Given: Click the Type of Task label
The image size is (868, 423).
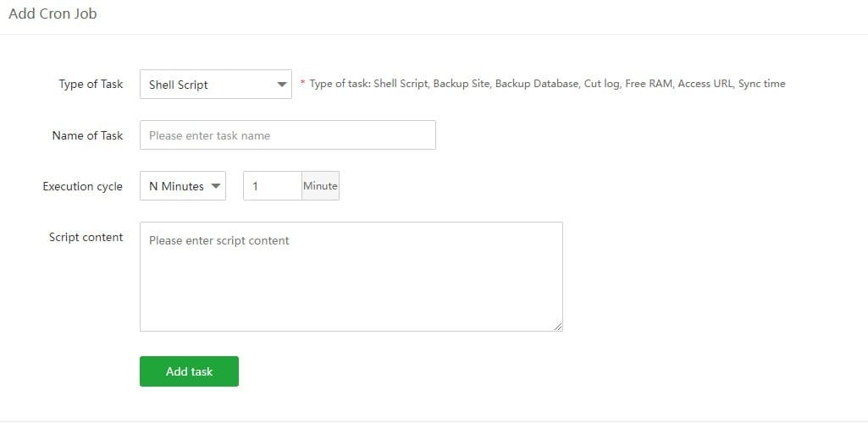Looking at the screenshot, I should (91, 85).
